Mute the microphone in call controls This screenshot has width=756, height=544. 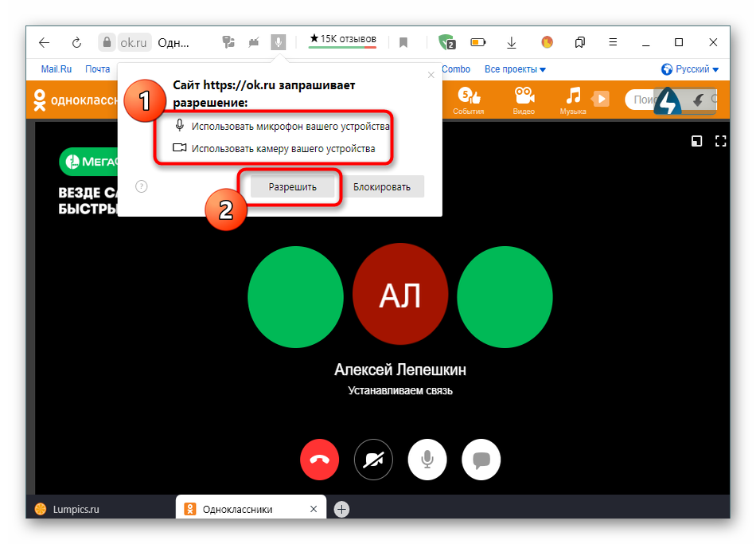tap(427, 459)
